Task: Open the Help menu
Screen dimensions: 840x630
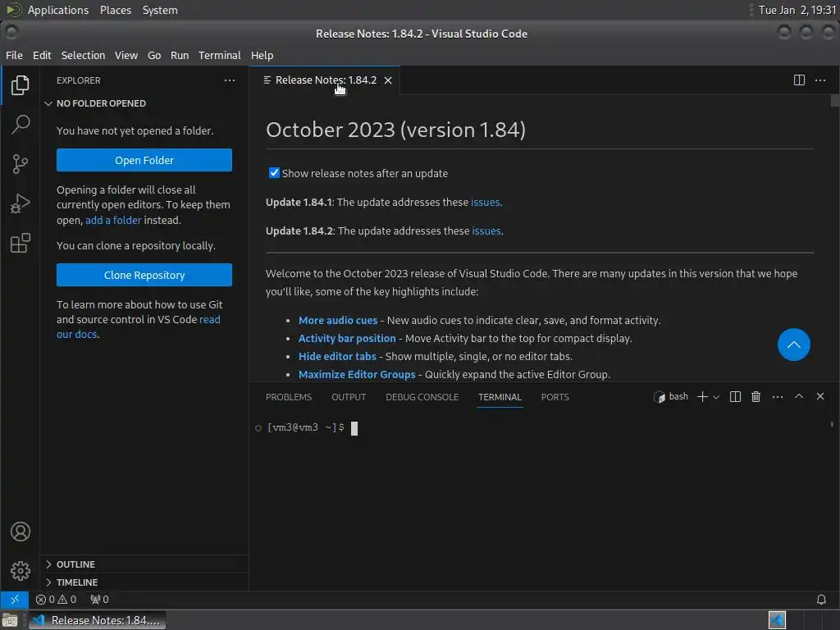Action: 262,55
